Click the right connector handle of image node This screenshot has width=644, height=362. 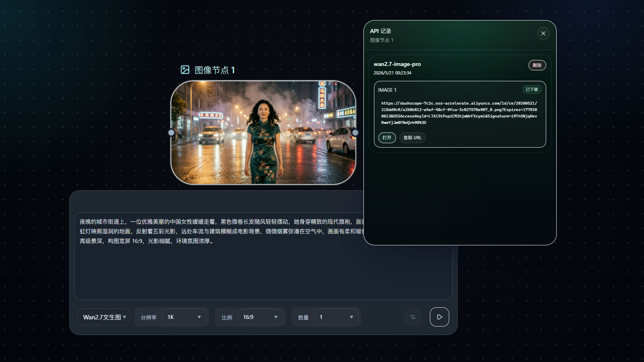355,132
